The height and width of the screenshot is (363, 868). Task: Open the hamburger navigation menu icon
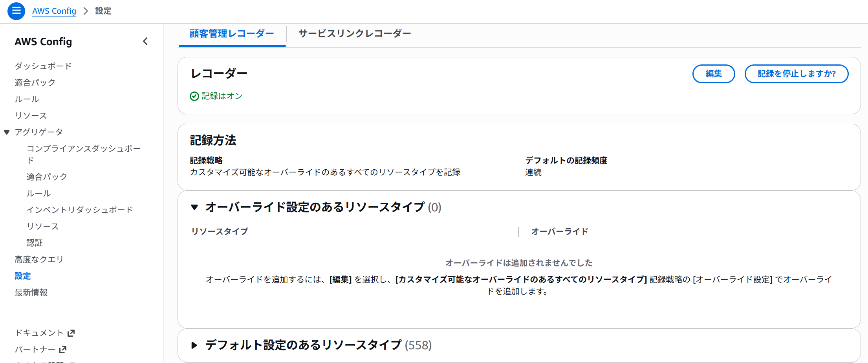tap(16, 11)
